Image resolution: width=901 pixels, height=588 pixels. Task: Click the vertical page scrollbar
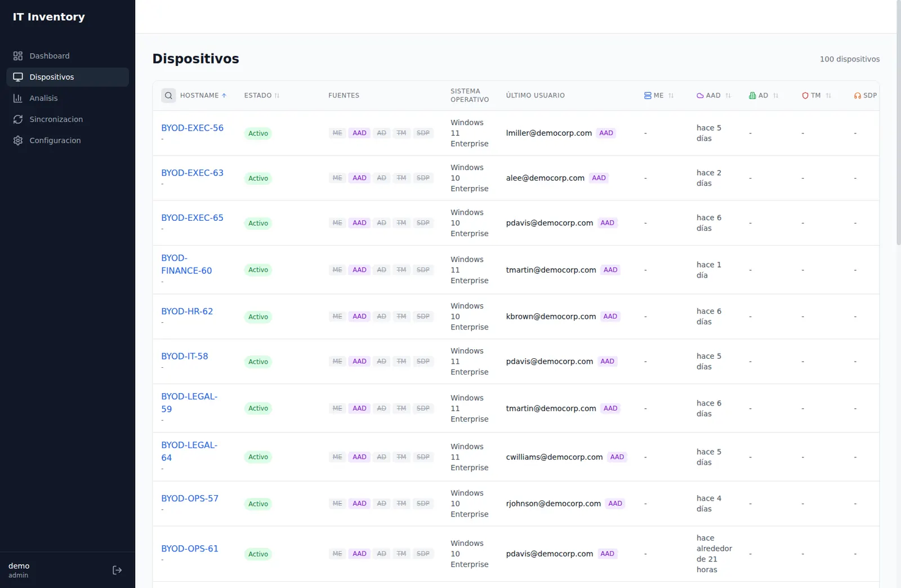coord(898,123)
